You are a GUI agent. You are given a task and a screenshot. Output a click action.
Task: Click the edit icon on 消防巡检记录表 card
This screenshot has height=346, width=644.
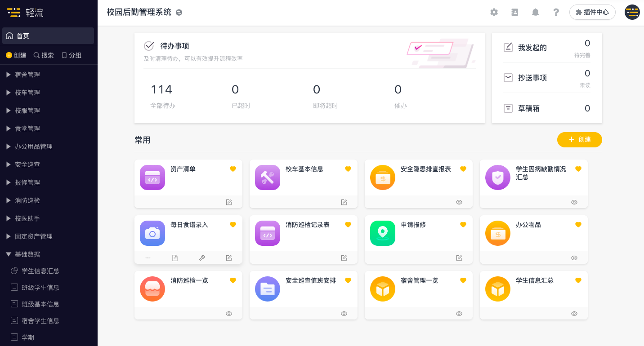pyautogui.click(x=344, y=258)
